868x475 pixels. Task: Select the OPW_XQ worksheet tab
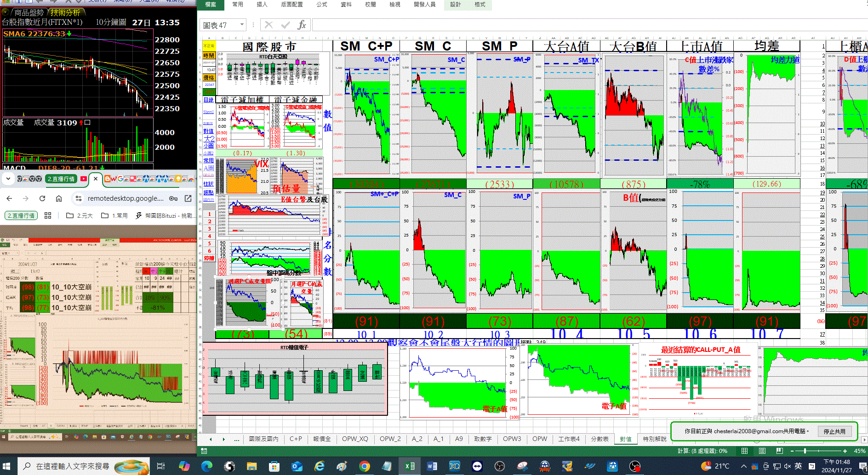pos(355,439)
